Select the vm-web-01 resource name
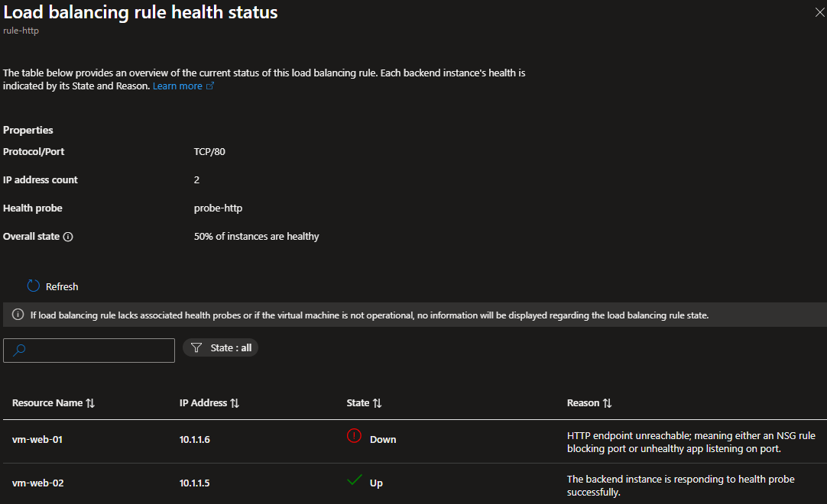 coord(37,440)
